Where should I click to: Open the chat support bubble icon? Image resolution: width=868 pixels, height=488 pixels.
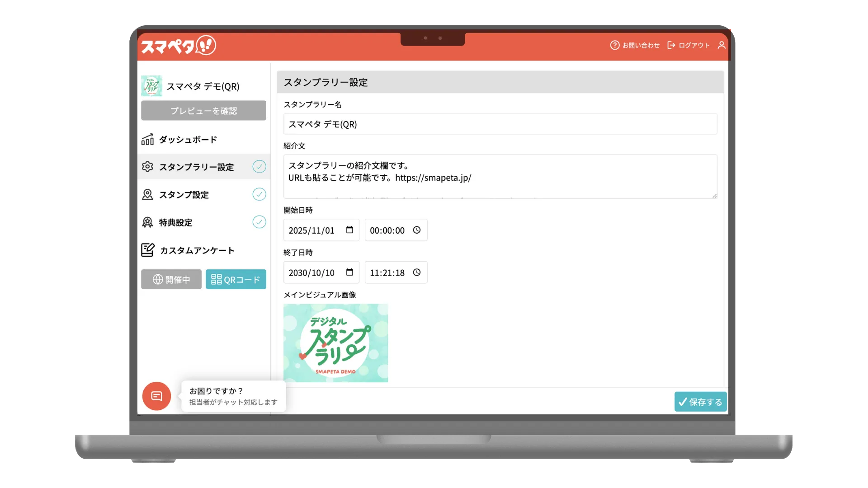[x=156, y=396]
